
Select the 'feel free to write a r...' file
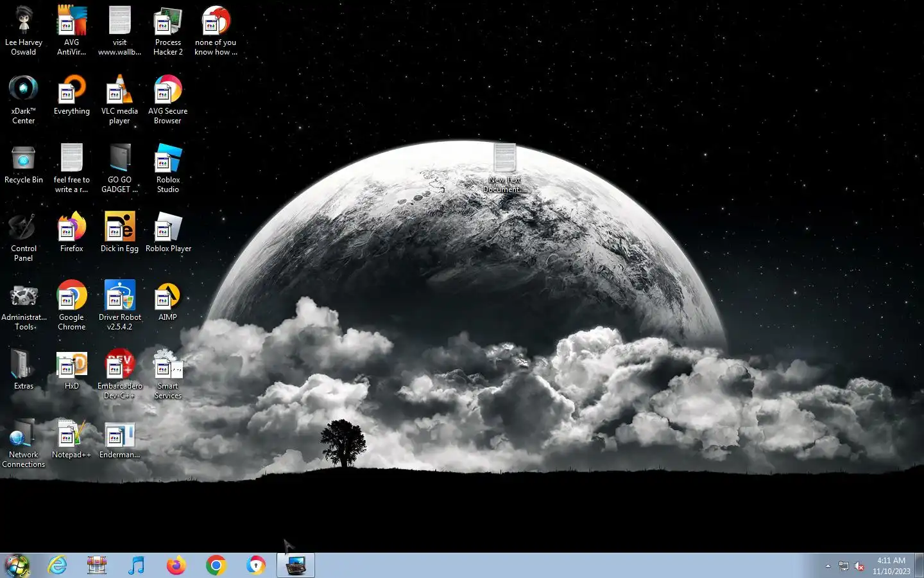click(x=71, y=168)
